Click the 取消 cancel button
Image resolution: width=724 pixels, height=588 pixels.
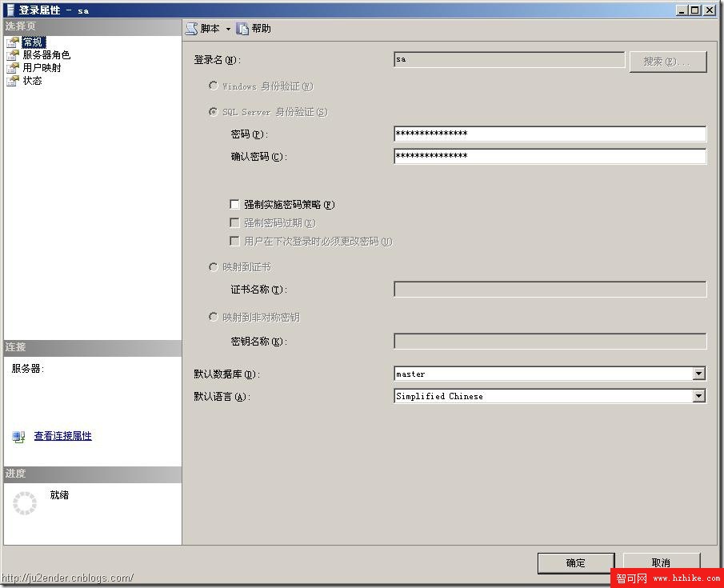pyautogui.click(x=661, y=562)
